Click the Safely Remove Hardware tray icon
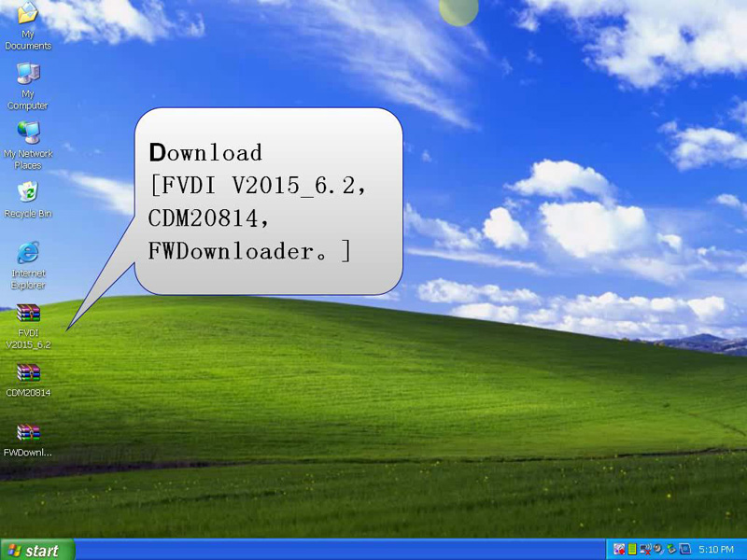Image resolution: width=747 pixels, height=560 pixels. (x=671, y=550)
